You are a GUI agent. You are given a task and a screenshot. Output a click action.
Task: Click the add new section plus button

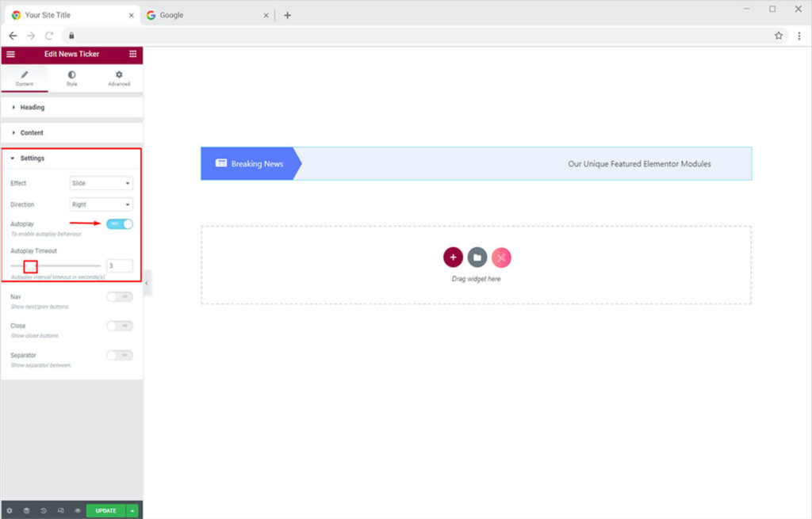point(453,258)
